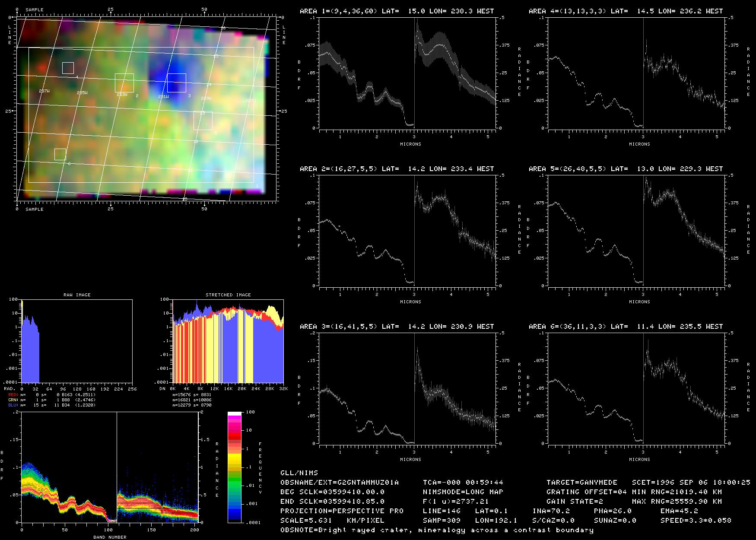The height and width of the screenshot is (540, 756).
Task: Click the MIN RNG=21019.40 KM field
Action: click(x=677, y=492)
